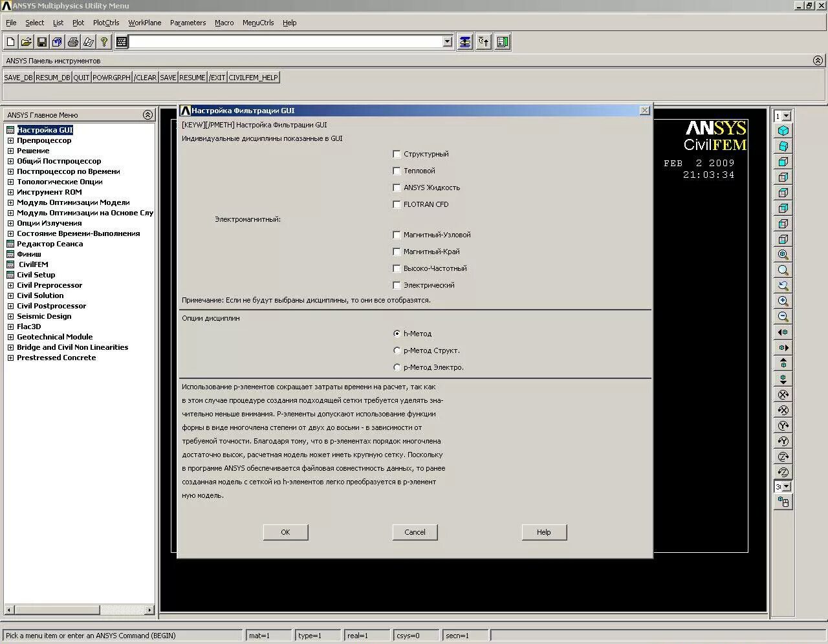
Task: Click OK in the GUI filter dialog
Action: pos(285,532)
